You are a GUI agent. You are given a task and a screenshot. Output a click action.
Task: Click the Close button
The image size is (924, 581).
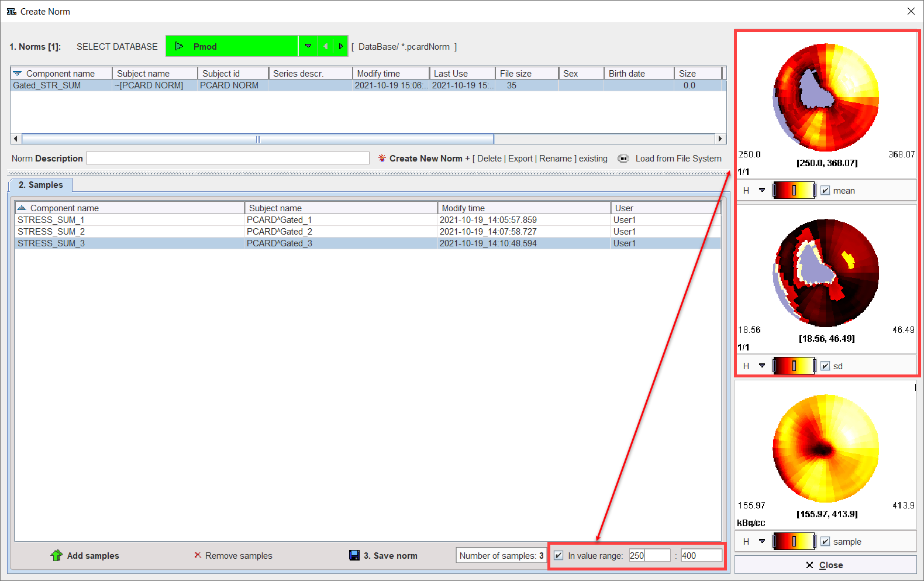point(825,565)
